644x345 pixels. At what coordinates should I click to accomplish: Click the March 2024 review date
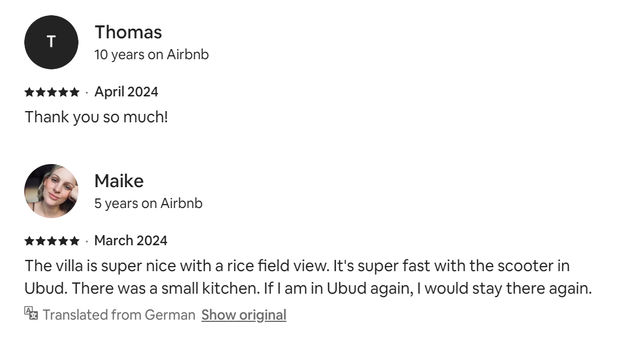pyautogui.click(x=130, y=241)
